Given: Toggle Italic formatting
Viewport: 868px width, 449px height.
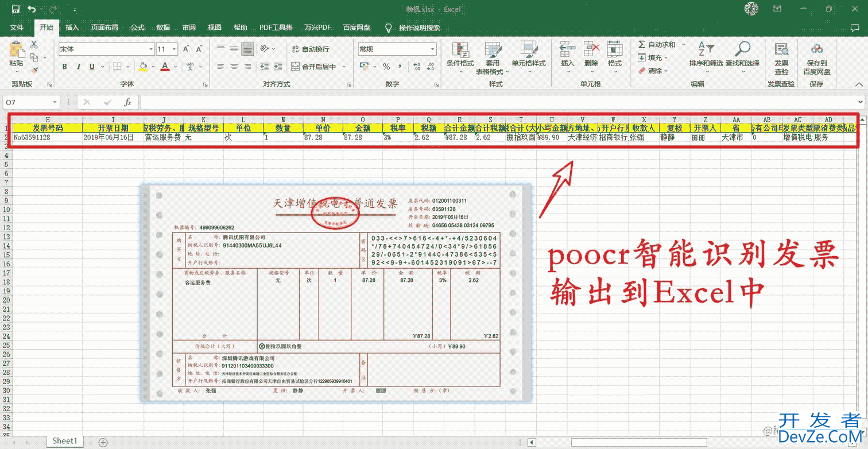Looking at the screenshot, I should coord(79,67).
